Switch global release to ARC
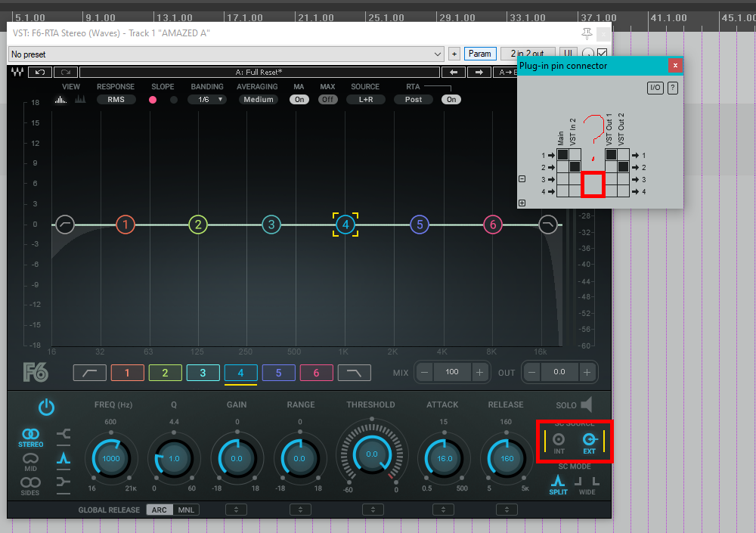The image size is (756, 533). [x=160, y=510]
